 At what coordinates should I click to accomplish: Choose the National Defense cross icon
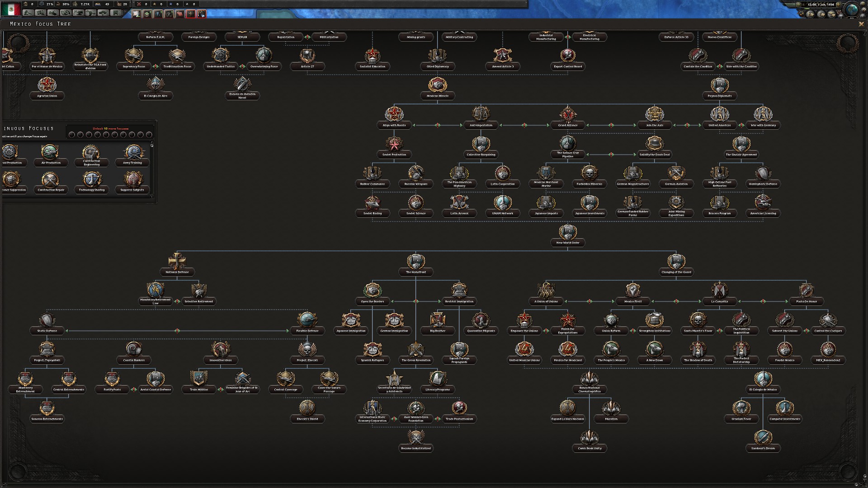(177, 261)
